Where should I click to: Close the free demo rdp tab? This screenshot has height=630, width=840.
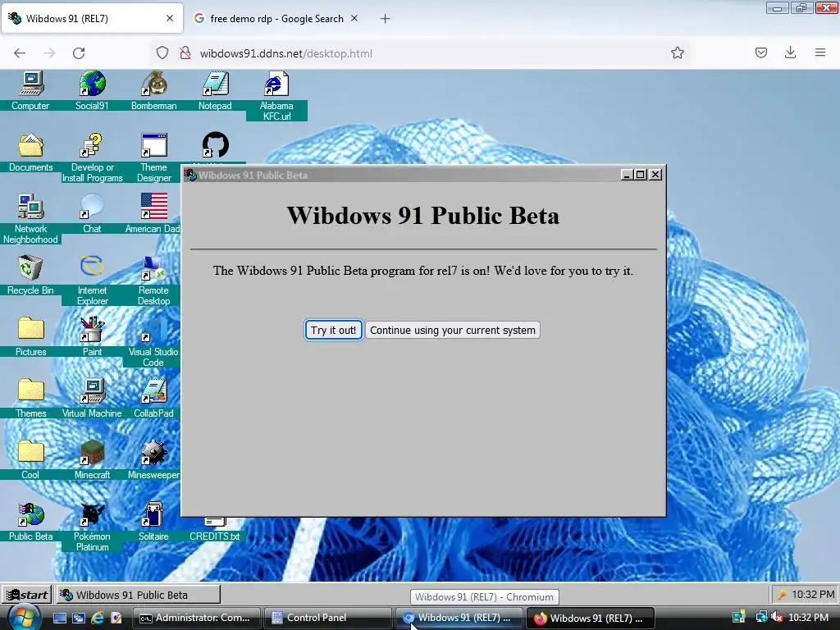click(x=354, y=18)
